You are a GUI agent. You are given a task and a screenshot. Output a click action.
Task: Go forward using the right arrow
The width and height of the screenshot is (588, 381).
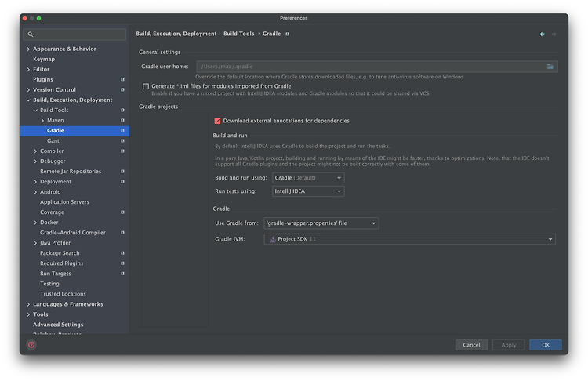coord(554,34)
